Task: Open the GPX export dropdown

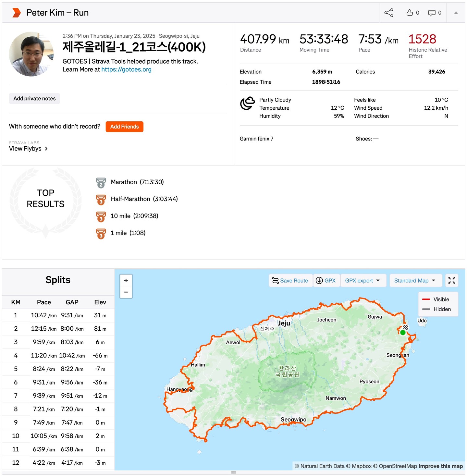Action: pyautogui.click(x=363, y=280)
